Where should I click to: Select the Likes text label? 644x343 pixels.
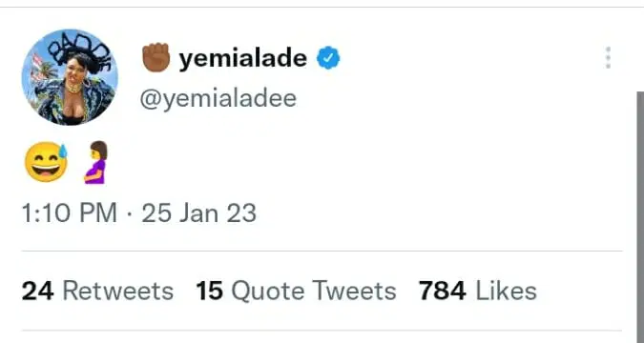pyautogui.click(x=506, y=291)
